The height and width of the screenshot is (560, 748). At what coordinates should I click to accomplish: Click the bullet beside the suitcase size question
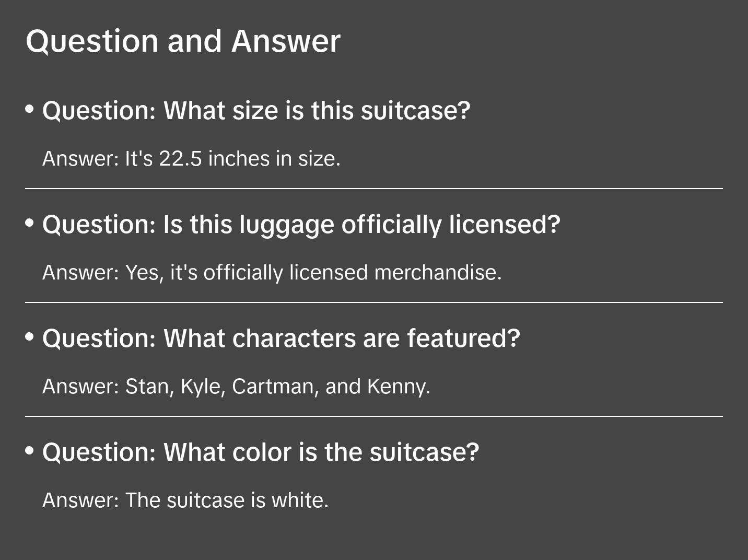click(30, 109)
